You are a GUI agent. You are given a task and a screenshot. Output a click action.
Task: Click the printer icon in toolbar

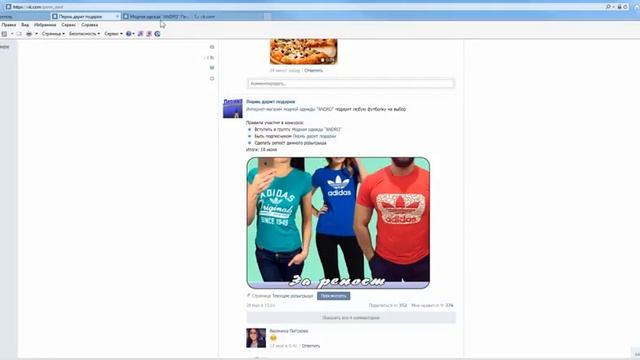(29, 34)
